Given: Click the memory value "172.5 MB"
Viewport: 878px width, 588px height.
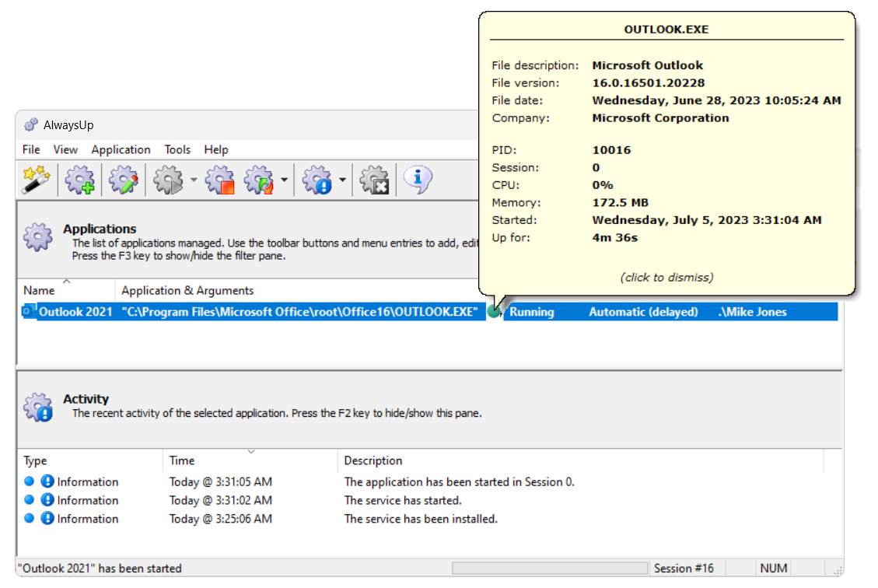Looking at the screenshot, I should pyautogui.click(x=620, y=202).
